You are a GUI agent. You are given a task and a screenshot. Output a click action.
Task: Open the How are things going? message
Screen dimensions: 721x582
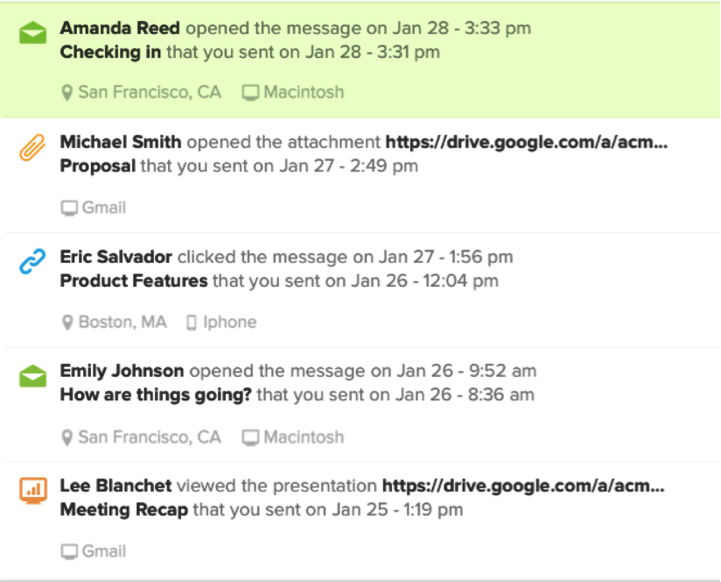pos(156,395)
